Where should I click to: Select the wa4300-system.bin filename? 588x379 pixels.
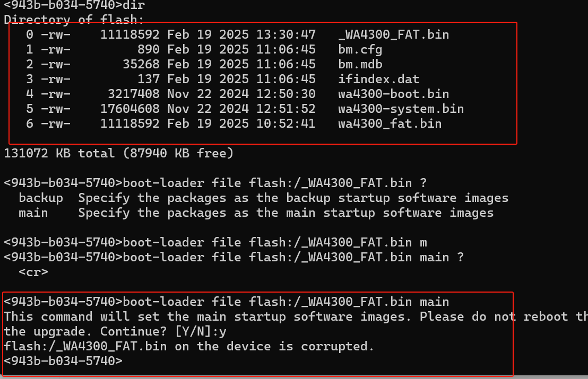pos(401,109)
